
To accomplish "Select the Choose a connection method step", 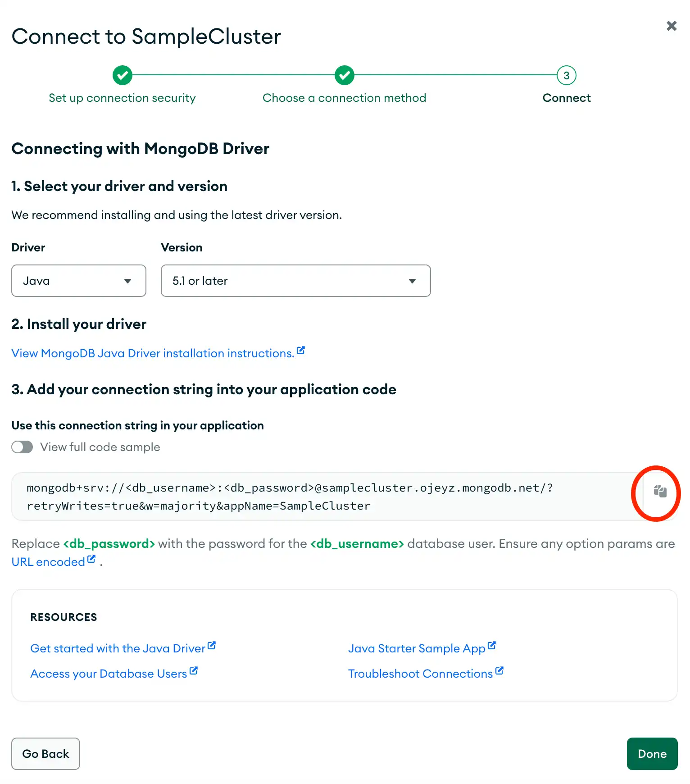I will 344,98.
